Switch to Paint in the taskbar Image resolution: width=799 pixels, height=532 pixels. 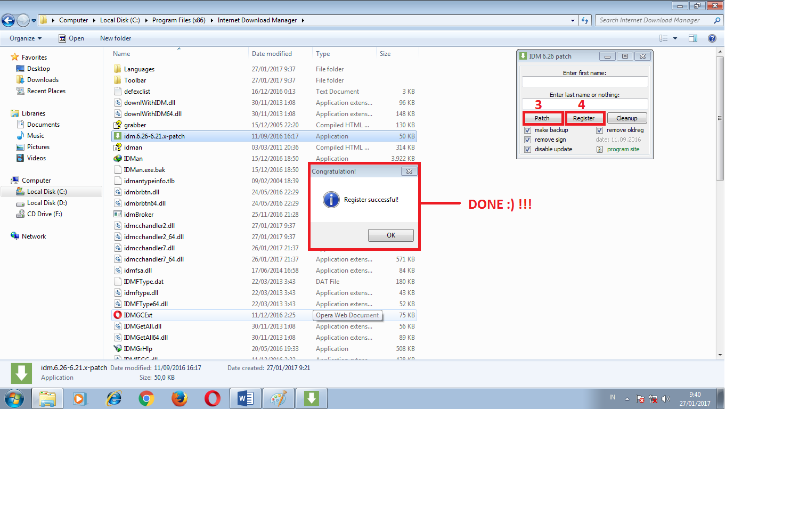pos(279,398)
